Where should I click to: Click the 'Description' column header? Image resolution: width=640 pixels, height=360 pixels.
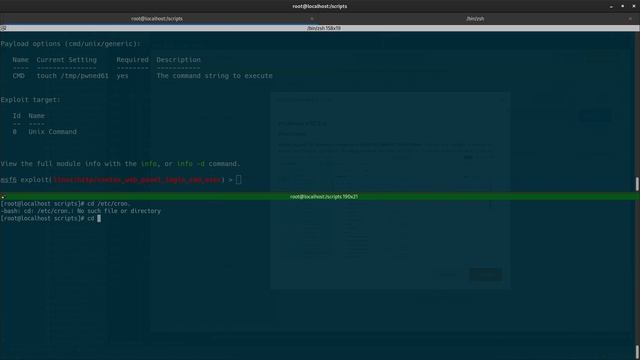point(178,60)
